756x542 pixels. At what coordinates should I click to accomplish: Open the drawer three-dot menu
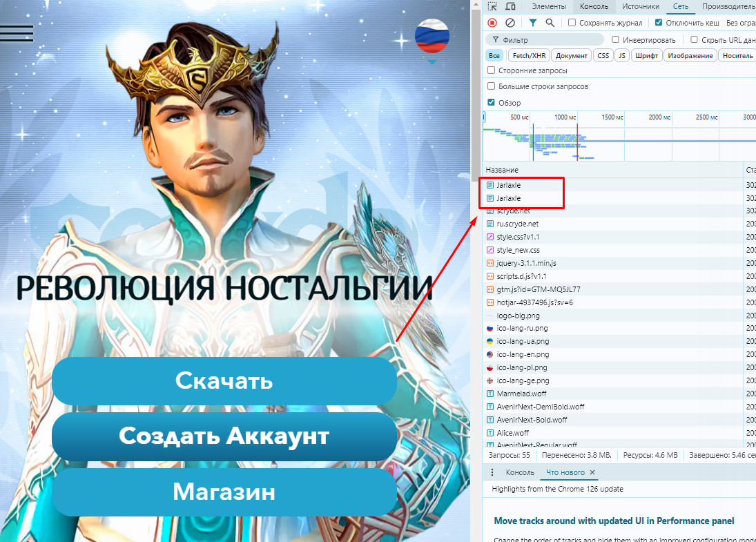coord(492,472)
